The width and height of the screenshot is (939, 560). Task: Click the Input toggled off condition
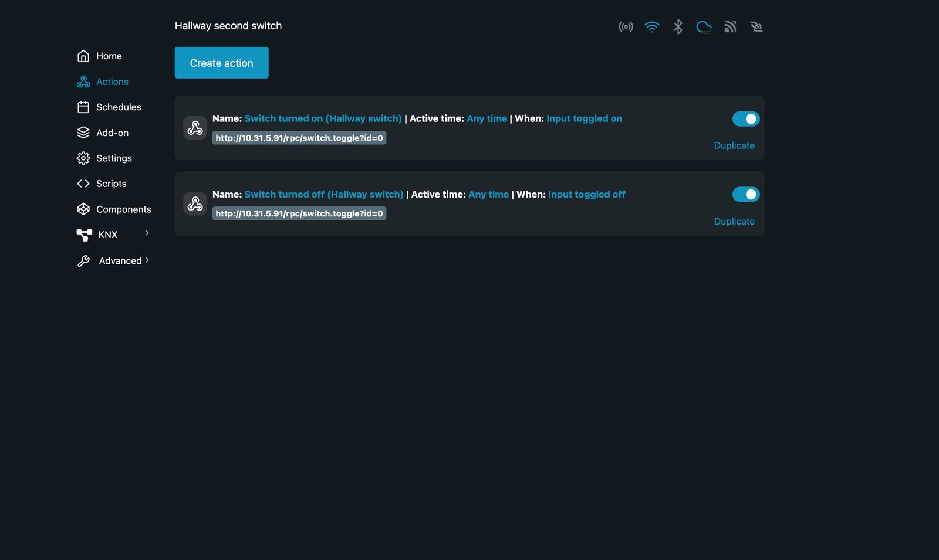(x=587, y=194)
